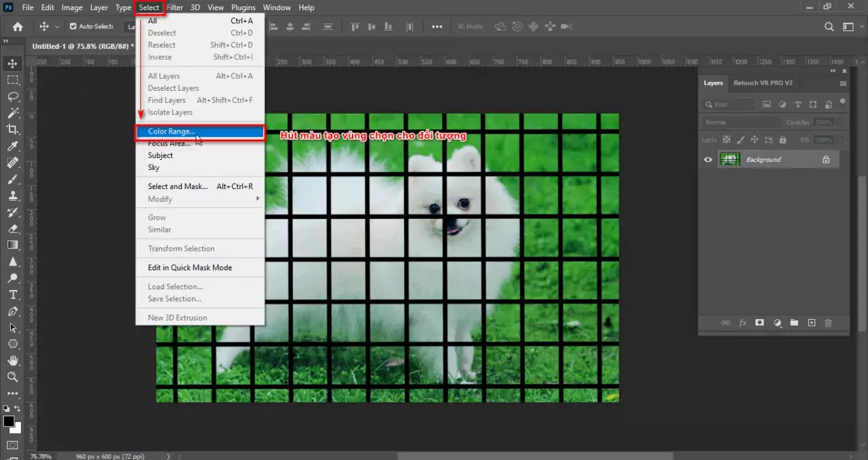The width and height of the screenshot is (868, 460).
Task: Choose the Crop tool
Action: click(12, 129)
